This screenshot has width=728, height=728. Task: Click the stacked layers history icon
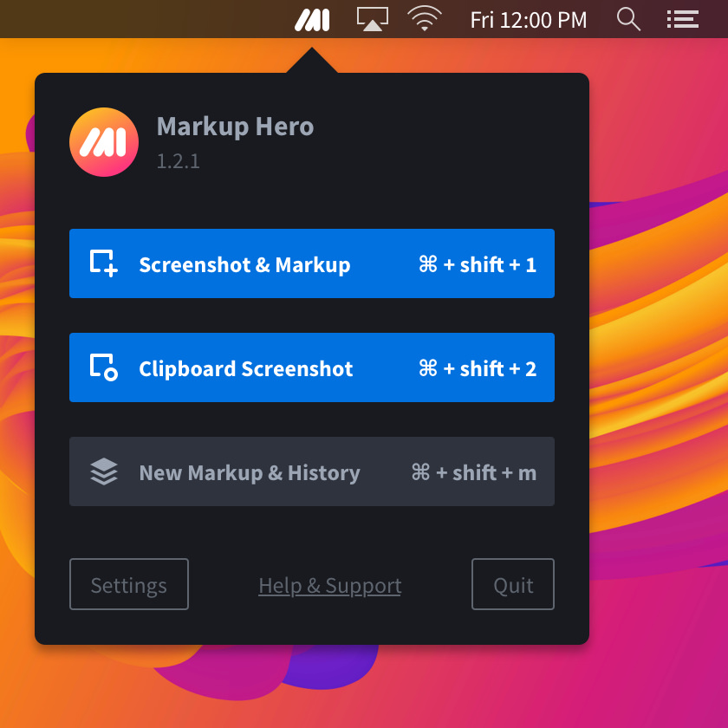coord(104,471)
